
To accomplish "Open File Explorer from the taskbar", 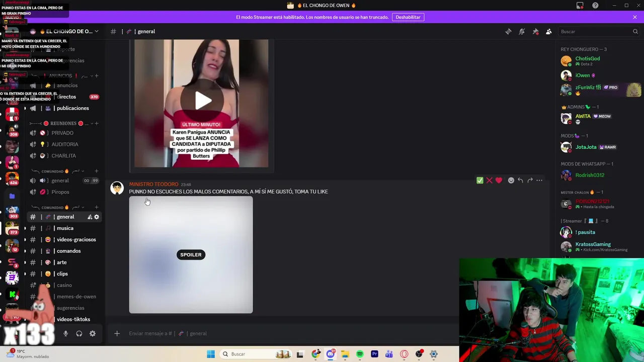I will click(x=345, y=354).
